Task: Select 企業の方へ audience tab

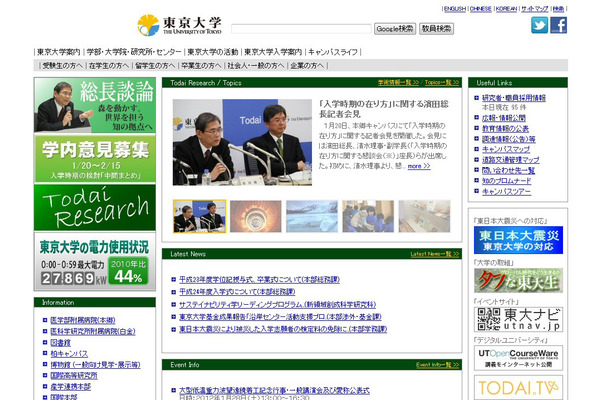Action: tap(307, 66)
